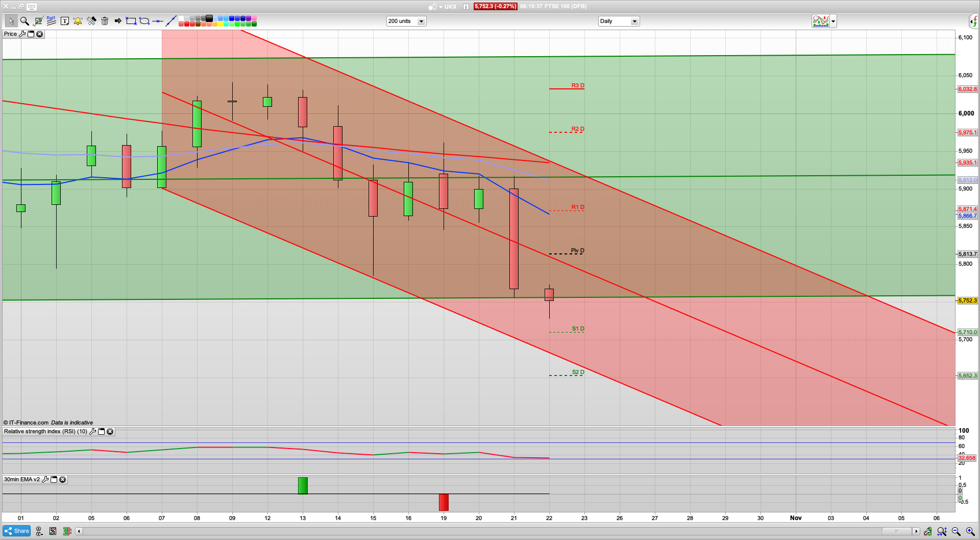Select the Delete drawing trash icon

[105, 21]
